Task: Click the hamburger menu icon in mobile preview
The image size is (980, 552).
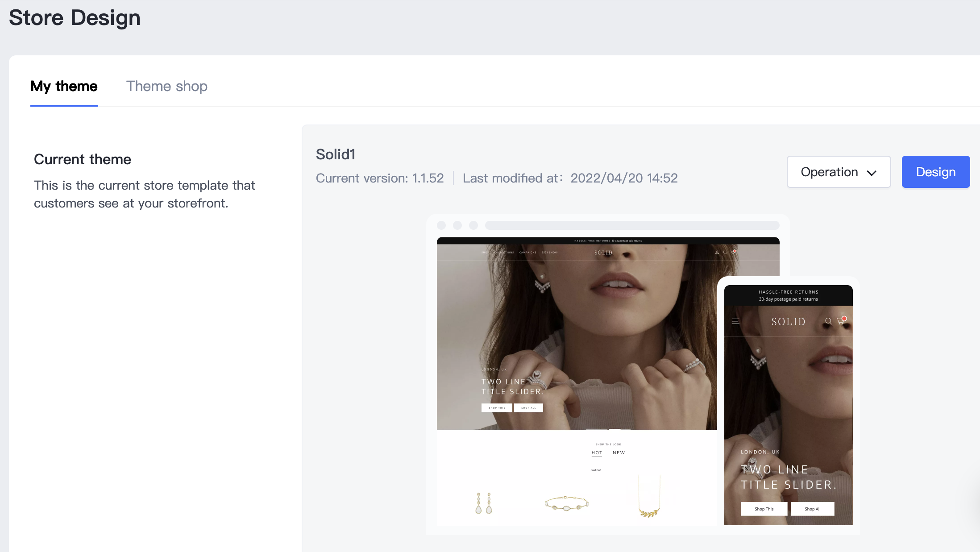Action: pos(735,321)
